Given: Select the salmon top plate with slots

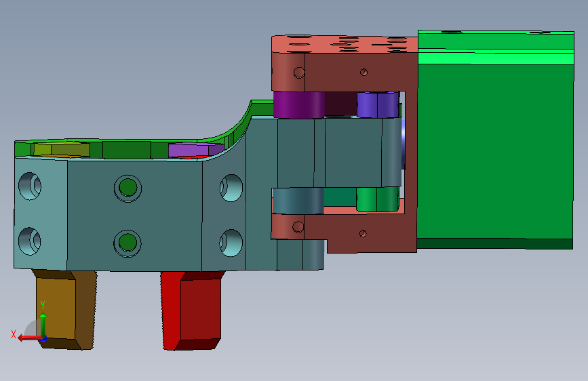Looking at the screenshot, I should click(x=345, y=44).
